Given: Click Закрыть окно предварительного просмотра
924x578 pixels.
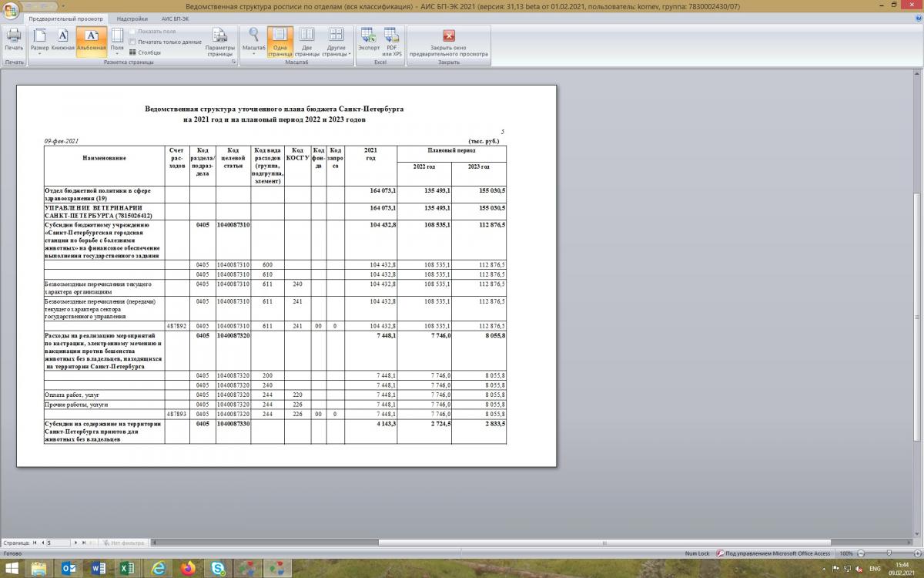Looking at the screenshot, I should click(448, 41).
